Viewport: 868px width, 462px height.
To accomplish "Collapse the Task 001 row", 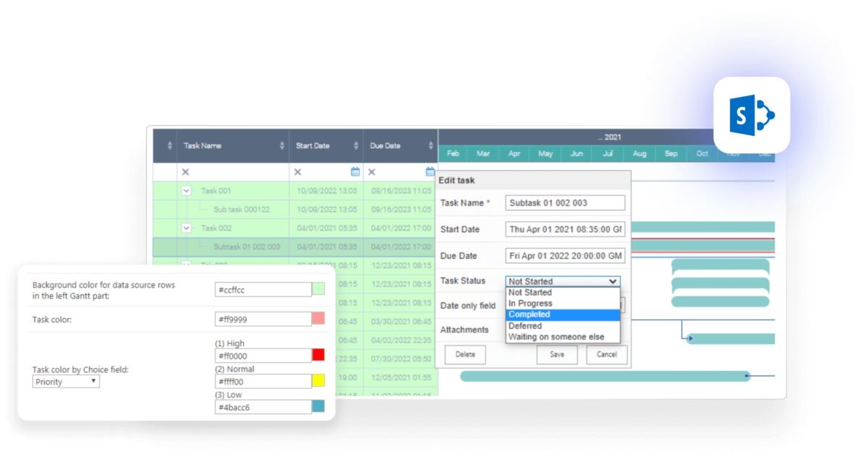I will [x=187, y=189].
